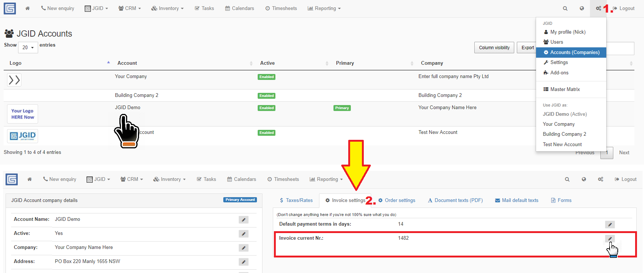Edit Account Name pencil icon
The image size is (644, 273).
click(243, 220)
